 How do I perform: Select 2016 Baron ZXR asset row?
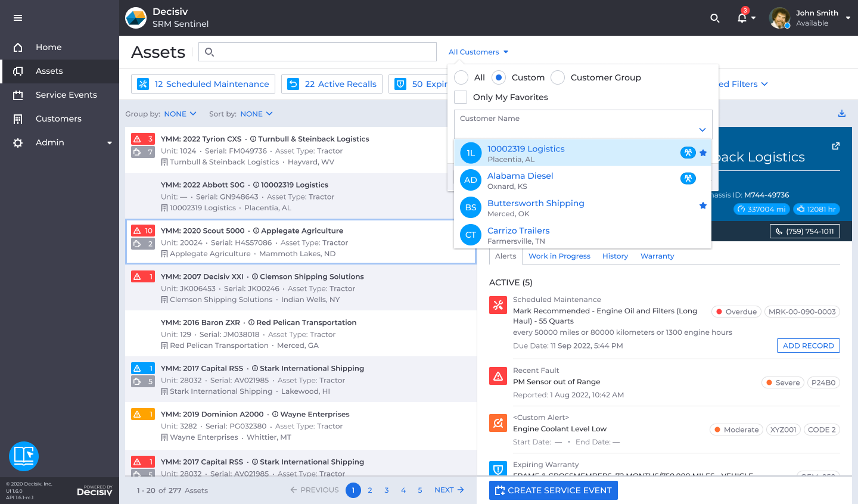(301, 334)
